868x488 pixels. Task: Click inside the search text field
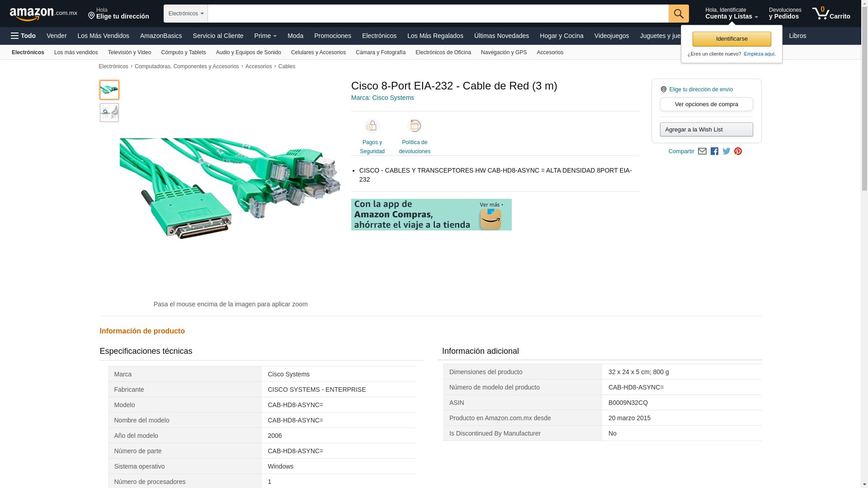tap(438, 14)
